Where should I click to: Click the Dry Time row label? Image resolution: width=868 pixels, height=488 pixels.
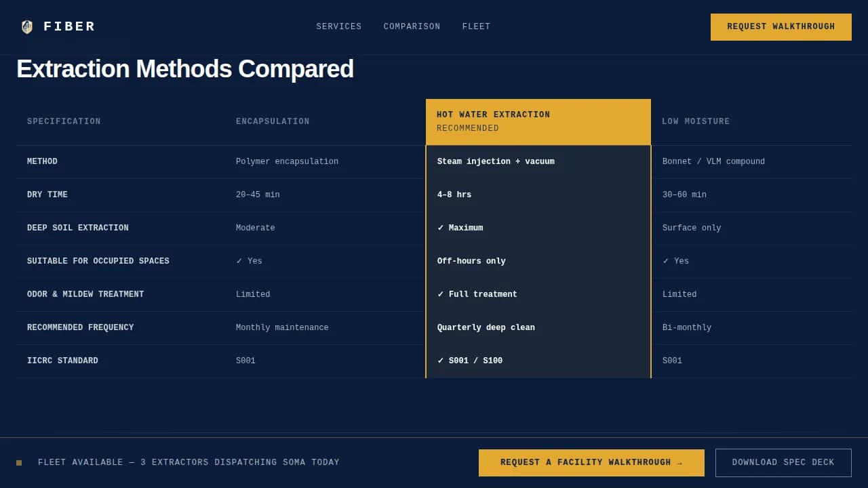[x=47, y=195]
